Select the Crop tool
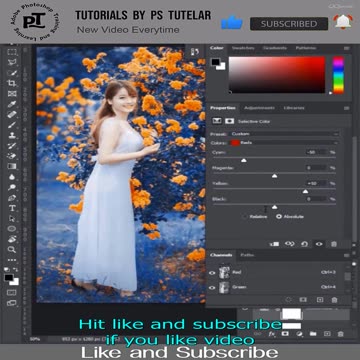 (12, 83)
